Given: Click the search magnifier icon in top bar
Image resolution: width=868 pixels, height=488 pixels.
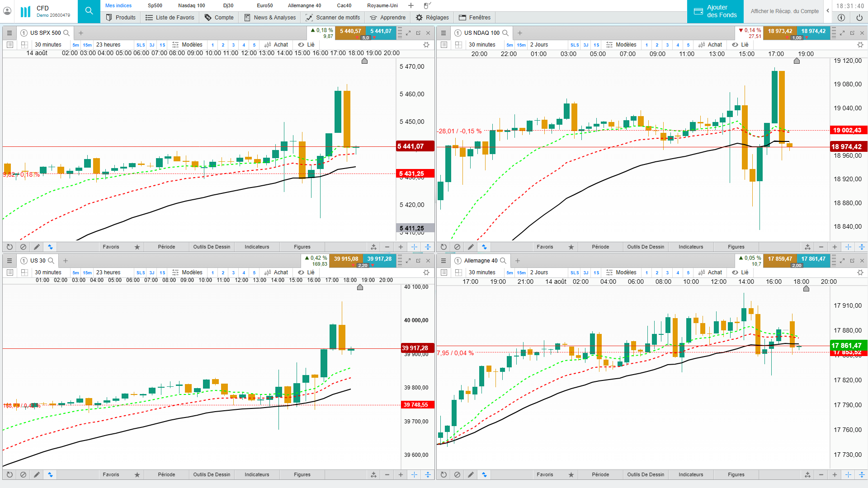Looking at the screenshot, I should point(89,11).
